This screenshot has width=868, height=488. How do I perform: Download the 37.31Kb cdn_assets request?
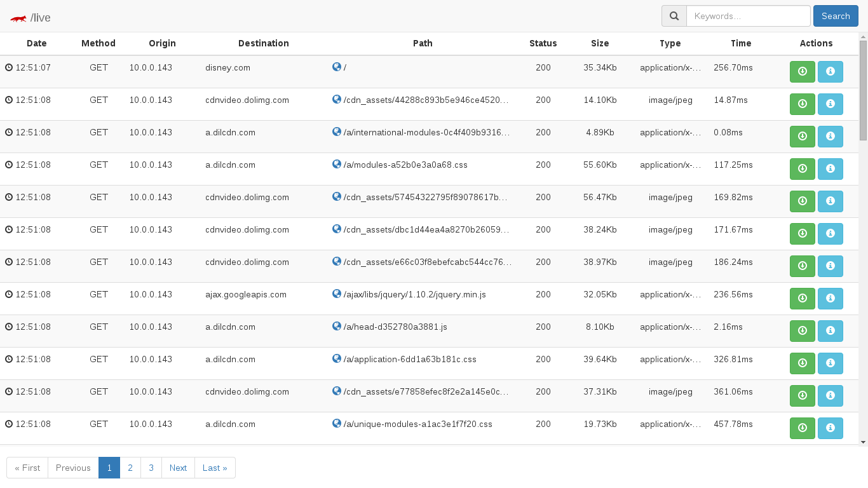(803, 396)
